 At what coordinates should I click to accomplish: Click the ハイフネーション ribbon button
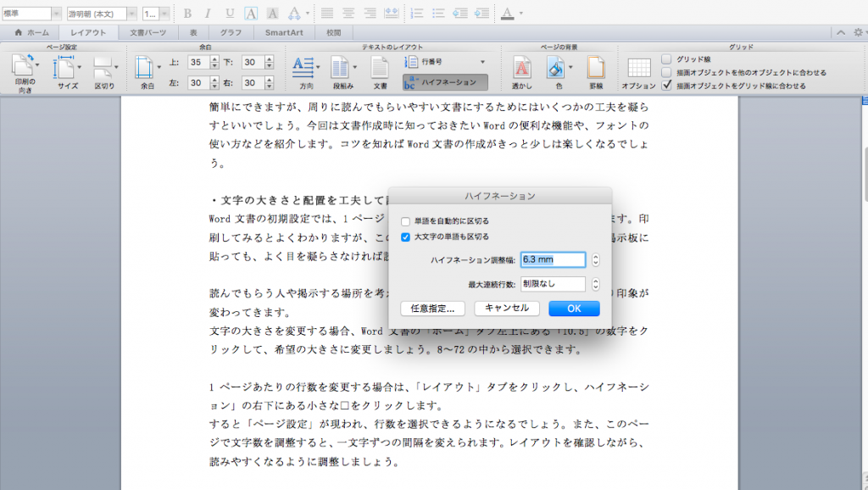coord(446,82)
